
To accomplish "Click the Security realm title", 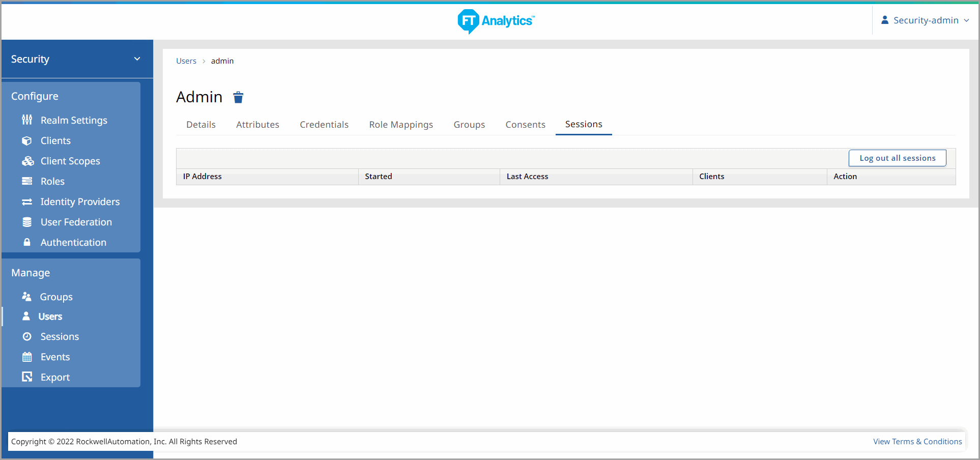I will click(x=30, y=59).
